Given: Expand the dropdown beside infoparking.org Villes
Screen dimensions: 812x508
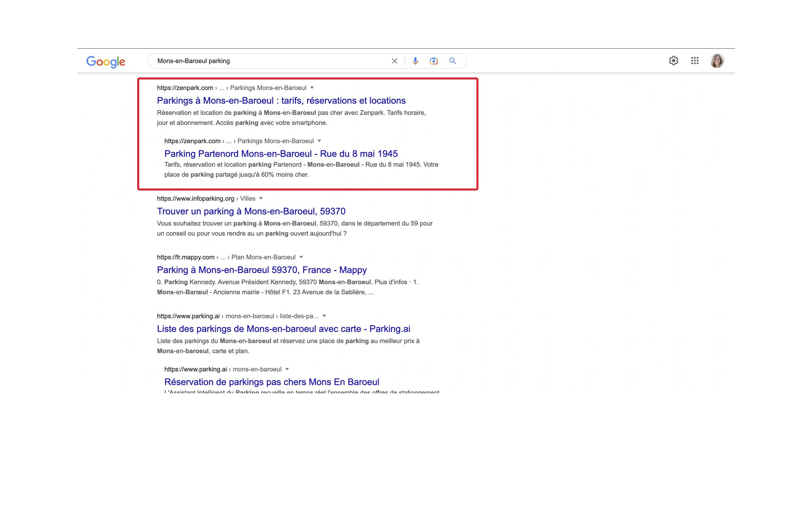Looking at the screenshot, I should point(261,198).
